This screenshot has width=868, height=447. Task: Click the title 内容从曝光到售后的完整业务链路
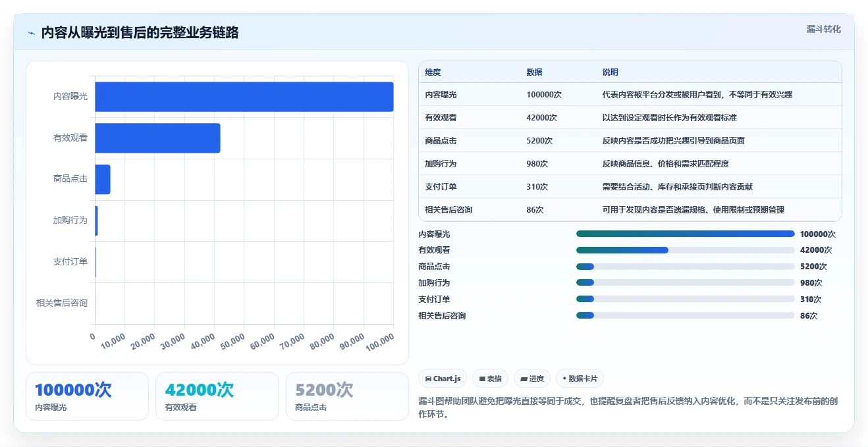tap(140, 33)
